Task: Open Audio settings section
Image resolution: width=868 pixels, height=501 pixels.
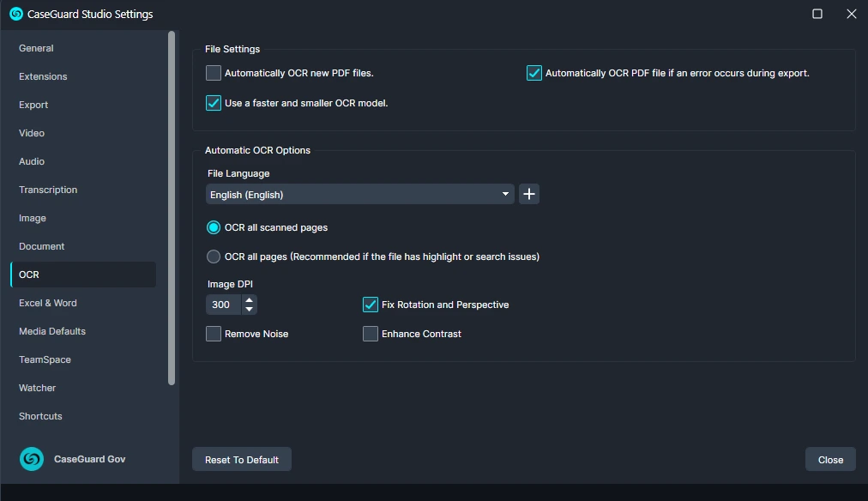Action: pyautogui.click(x=83, y=161)
